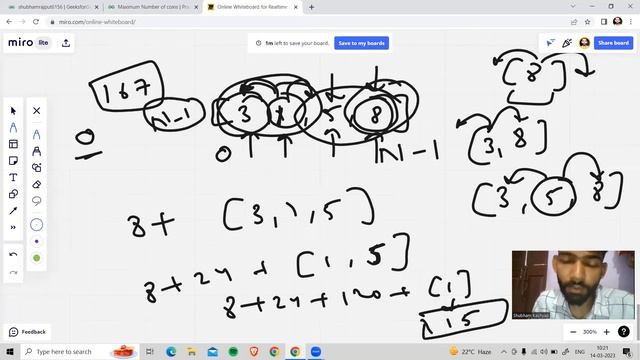Choose the Highlighter in the drawing panel

coord(36,151)
